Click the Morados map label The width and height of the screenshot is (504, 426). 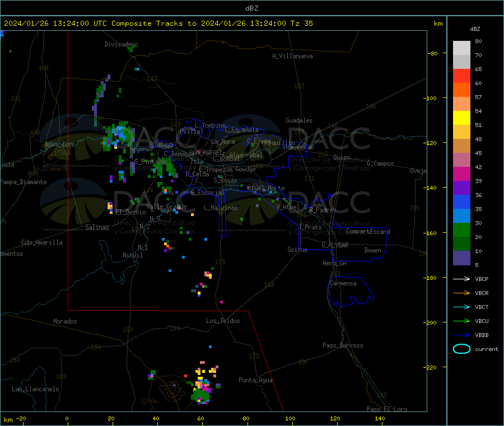[x=66, y=321]
